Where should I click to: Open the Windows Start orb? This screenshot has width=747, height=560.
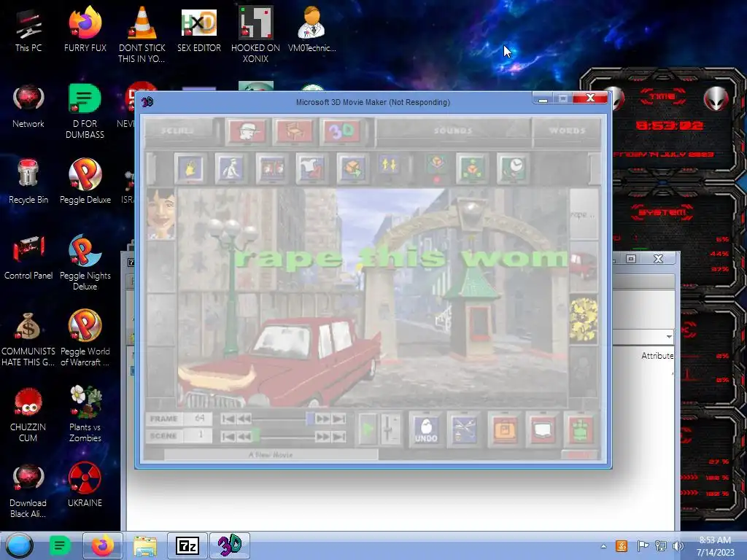tap(20, 545)
